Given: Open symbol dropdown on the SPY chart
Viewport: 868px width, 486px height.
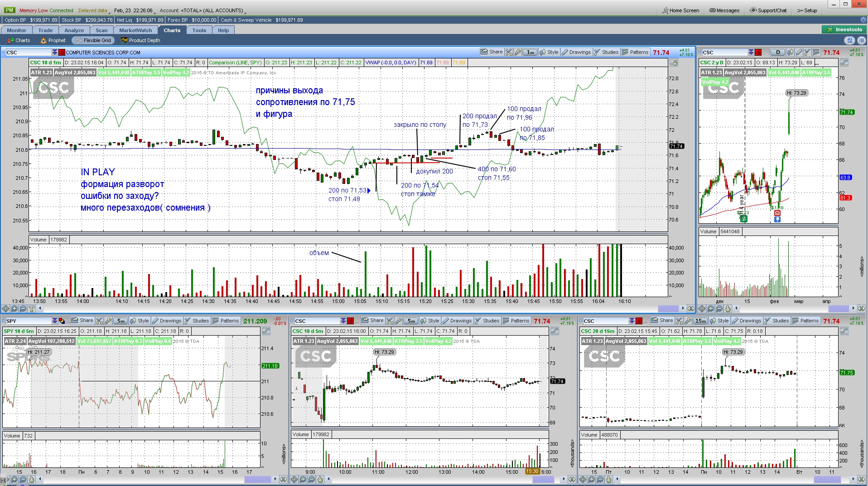Looking at the screenshot, I should coord(54,321).
